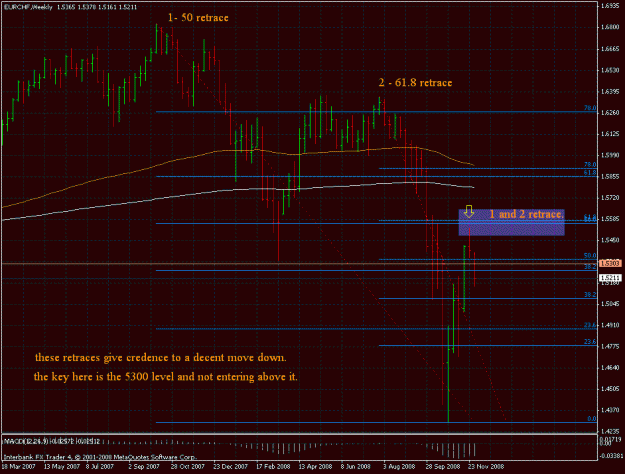Click the 1.5855 price axis label
The width and height of the screenshot is (625, 474).
pos(610,176)
